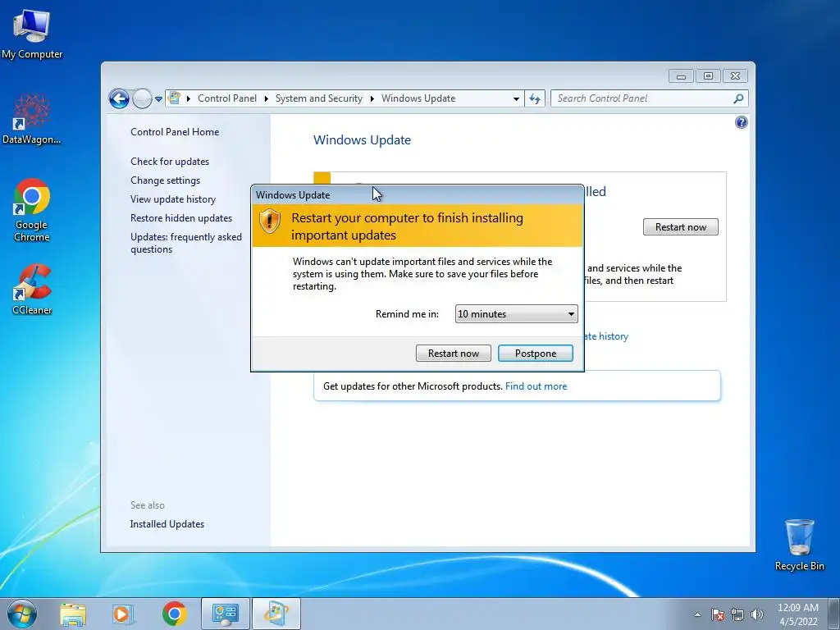
Task: Open address bar history dropdown
Action: tap(516, 99)
